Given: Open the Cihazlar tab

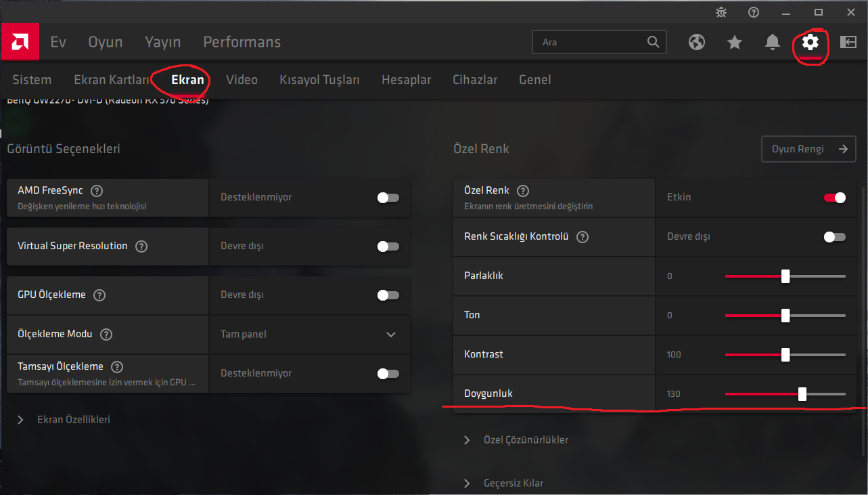Looking at the screenshot, I should (x=475, y=80).
